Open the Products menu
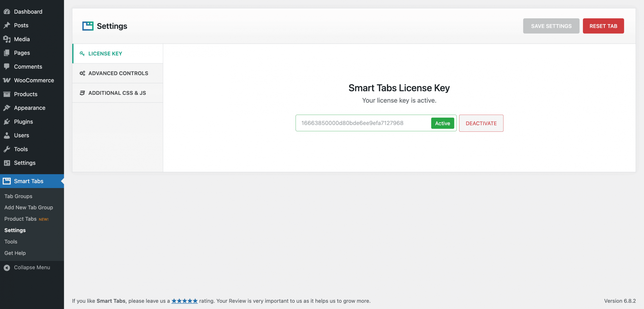Viewport: 644px width, 309px height. [x=32, y=94]
